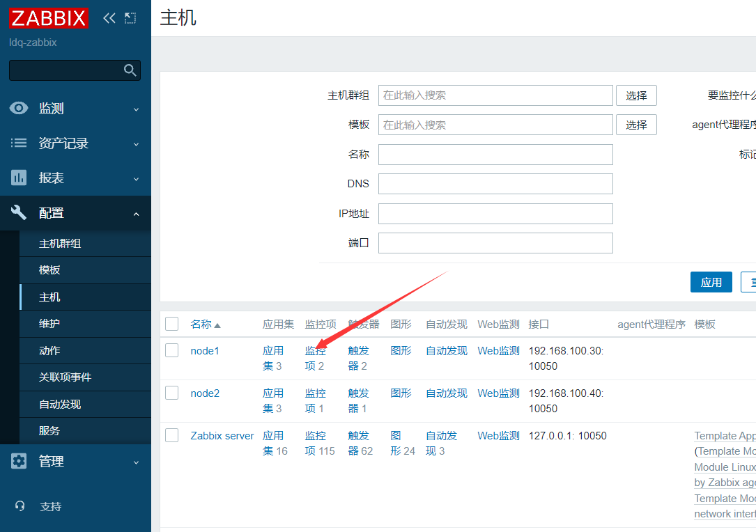Expand the 监测 menu chevron
Screen dimensions: 756x532
click(136, 109)
